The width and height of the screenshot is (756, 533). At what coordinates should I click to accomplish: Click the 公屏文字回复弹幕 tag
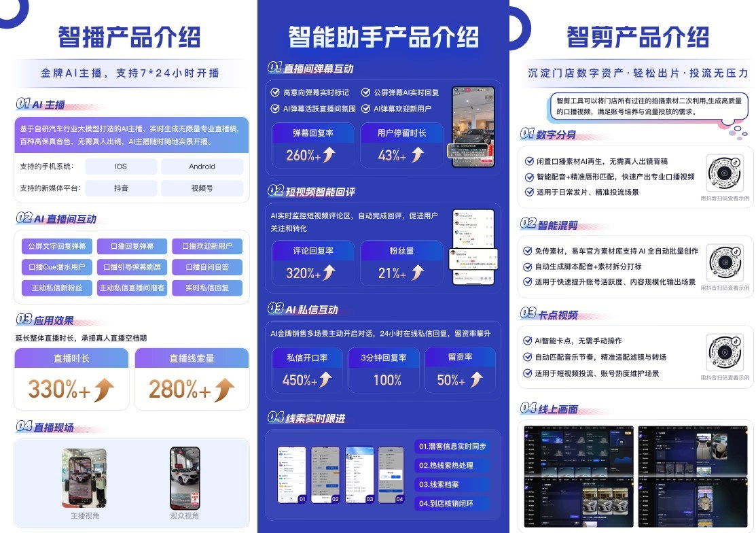(x=57, y=246)
